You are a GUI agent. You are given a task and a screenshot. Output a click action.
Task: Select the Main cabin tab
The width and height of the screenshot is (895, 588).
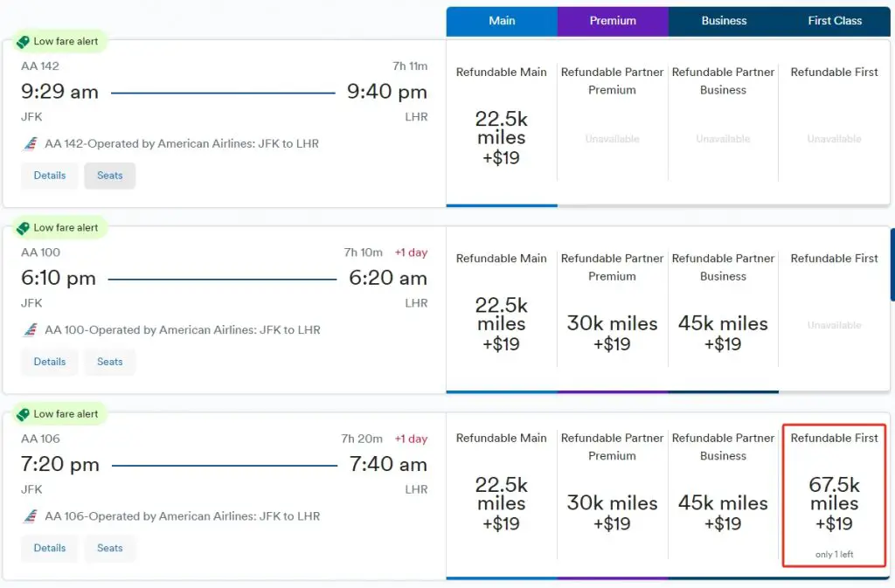501,21
